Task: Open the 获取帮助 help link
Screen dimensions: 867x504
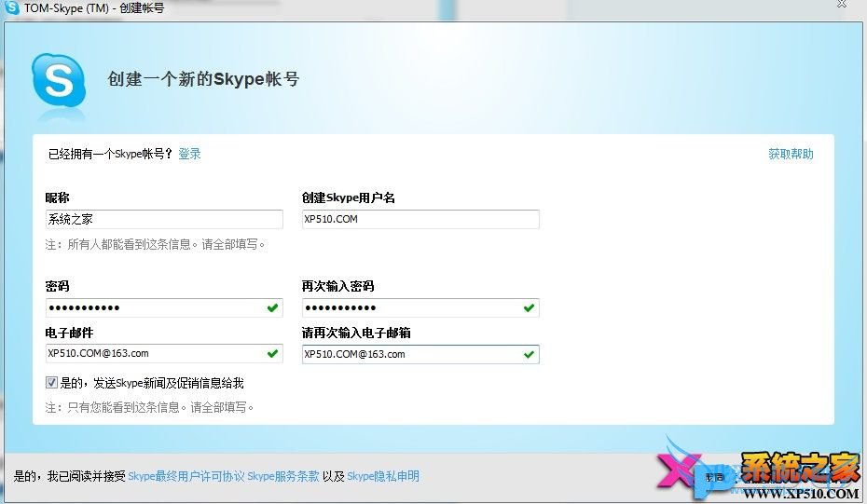Action: coord(791,155)
